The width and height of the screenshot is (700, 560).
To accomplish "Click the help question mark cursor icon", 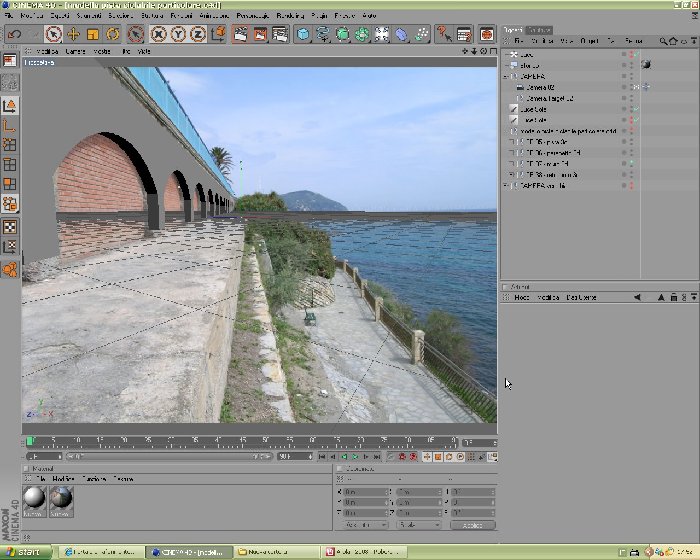I will (x=444, y=34).
